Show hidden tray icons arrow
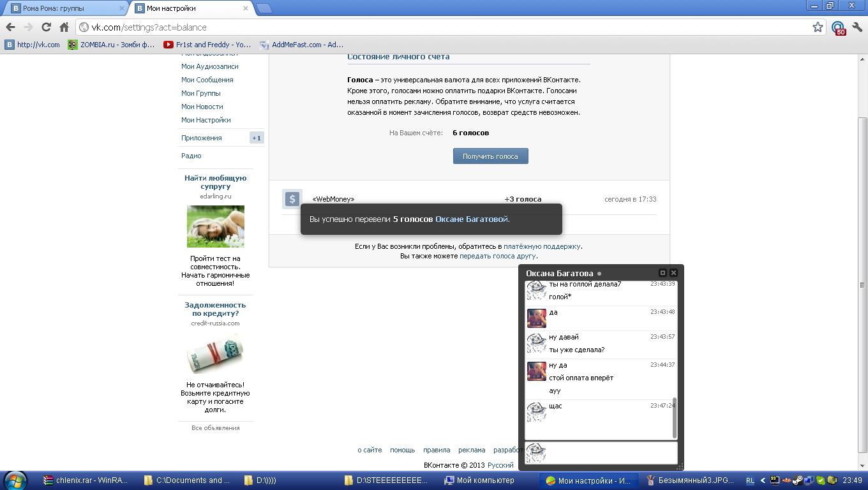The width and height of the screenshot is (868, 490). (763, 480)
